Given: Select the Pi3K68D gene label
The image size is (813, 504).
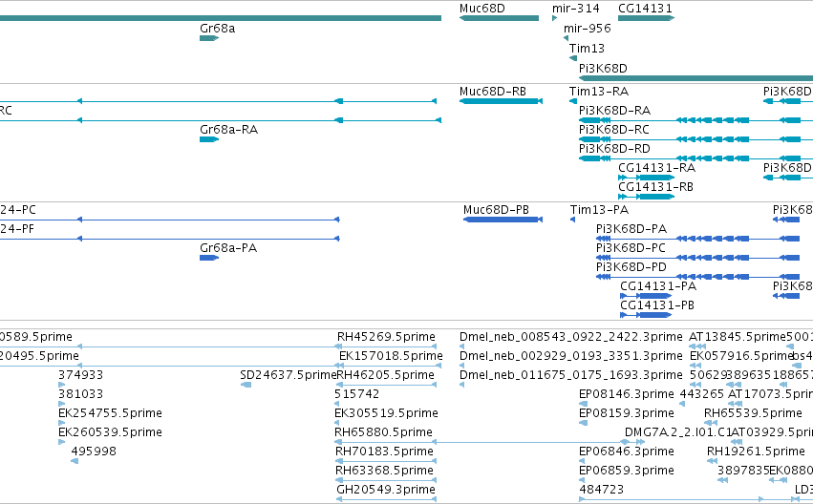Looking at the screenshot, I should tap(603, 69).
